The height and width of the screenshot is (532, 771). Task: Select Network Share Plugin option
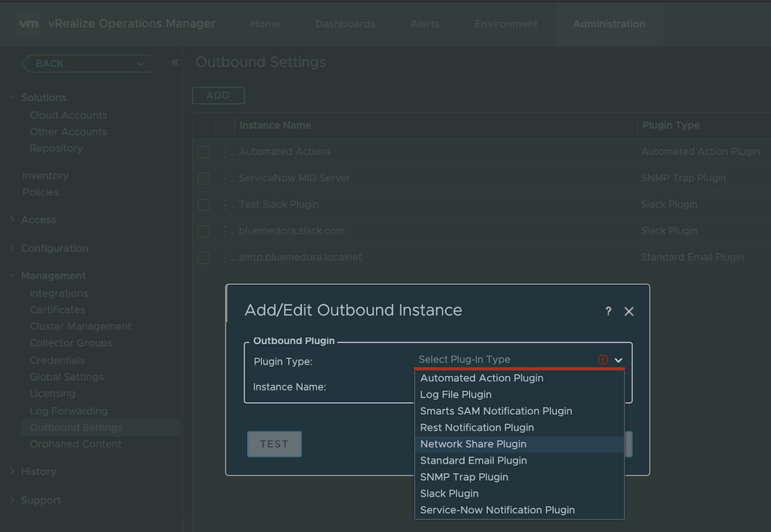520,444
